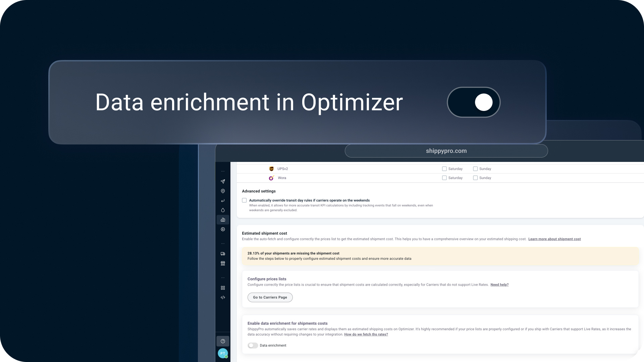Click the UPS logo next to UPSv2
This screenshot has width=644, height=362.
(271, 169)
